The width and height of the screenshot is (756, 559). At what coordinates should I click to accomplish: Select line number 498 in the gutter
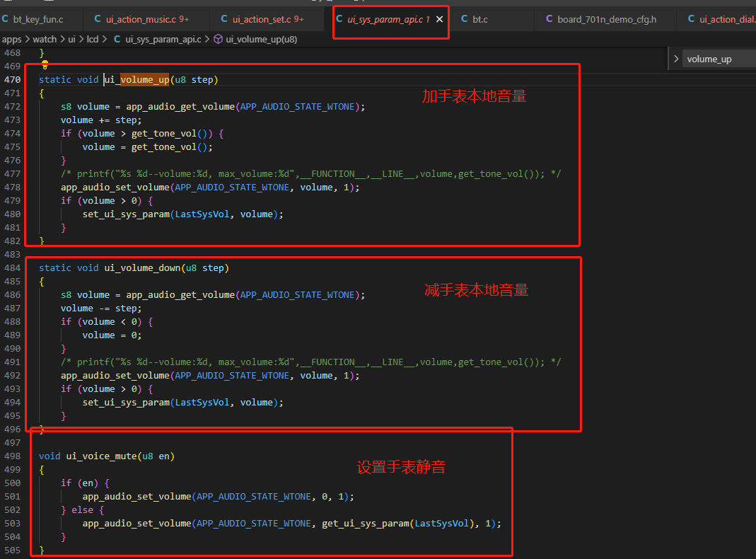[x=13, y=456]
